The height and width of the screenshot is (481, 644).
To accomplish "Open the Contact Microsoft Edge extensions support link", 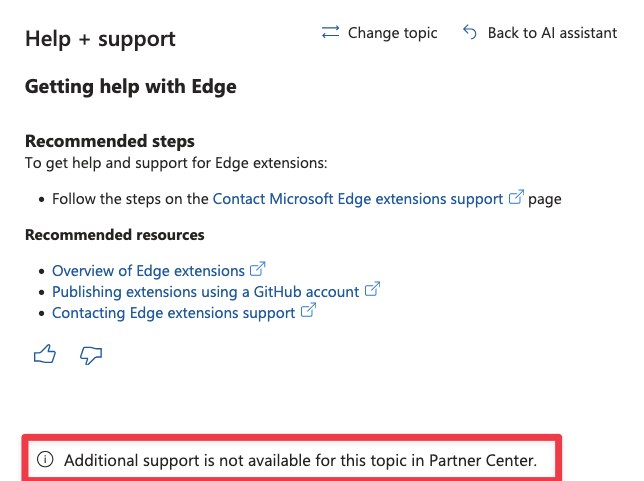I will 358,199.
